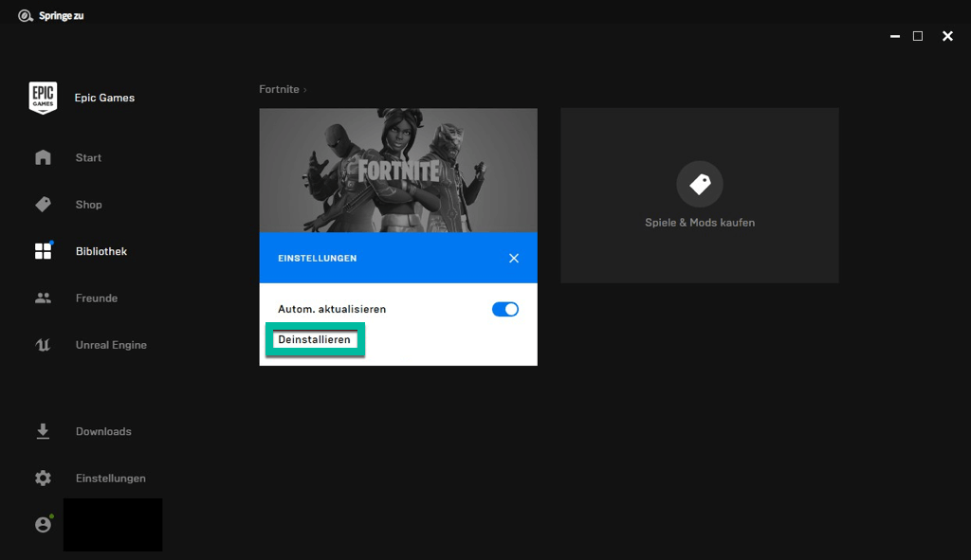Click the Start home icon

43,157
